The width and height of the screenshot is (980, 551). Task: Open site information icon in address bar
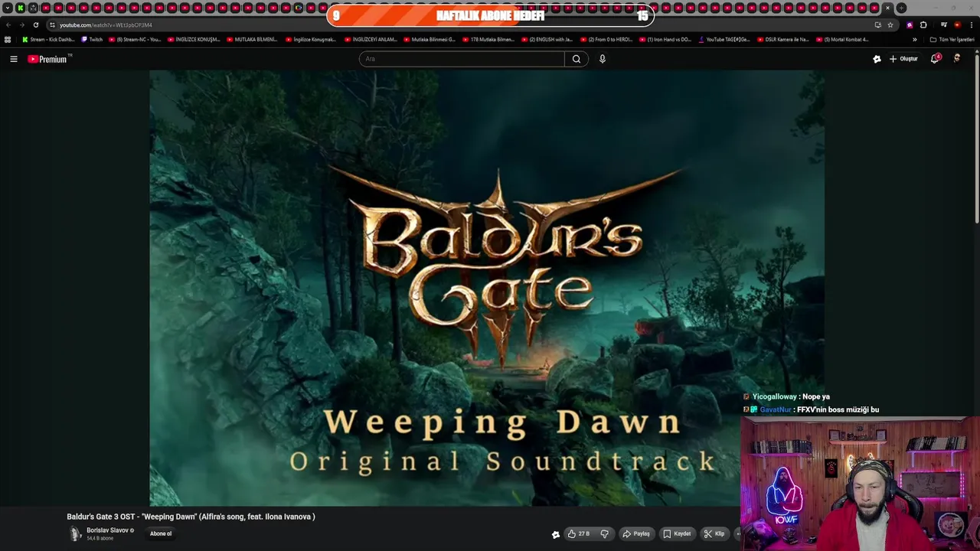click(x=52, y=24)
